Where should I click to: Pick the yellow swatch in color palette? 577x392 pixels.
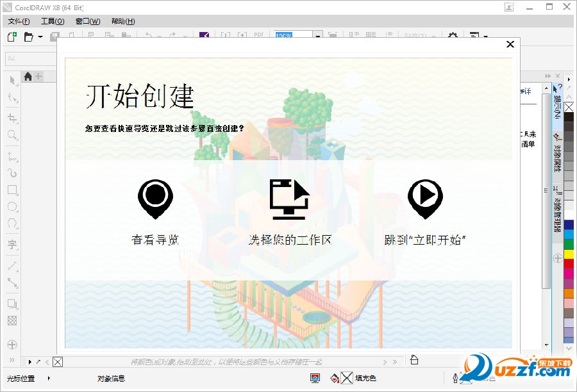(x=569, y=254)
